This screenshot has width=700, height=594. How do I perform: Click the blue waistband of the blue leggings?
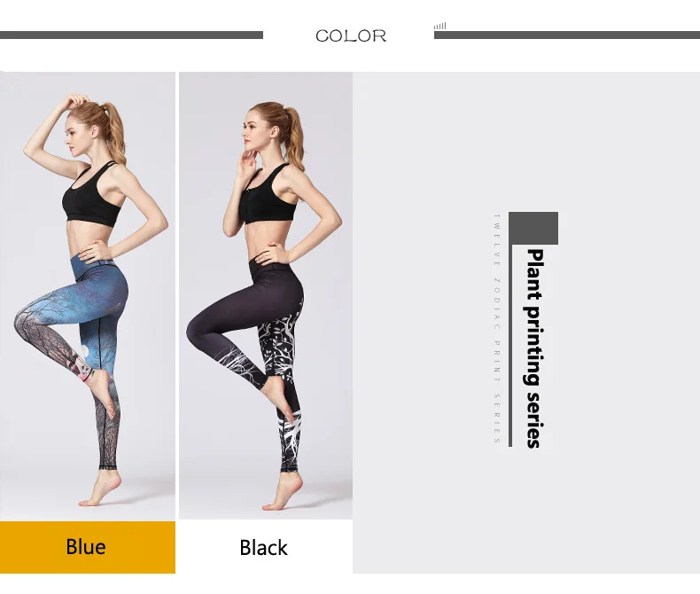[94, 266]
